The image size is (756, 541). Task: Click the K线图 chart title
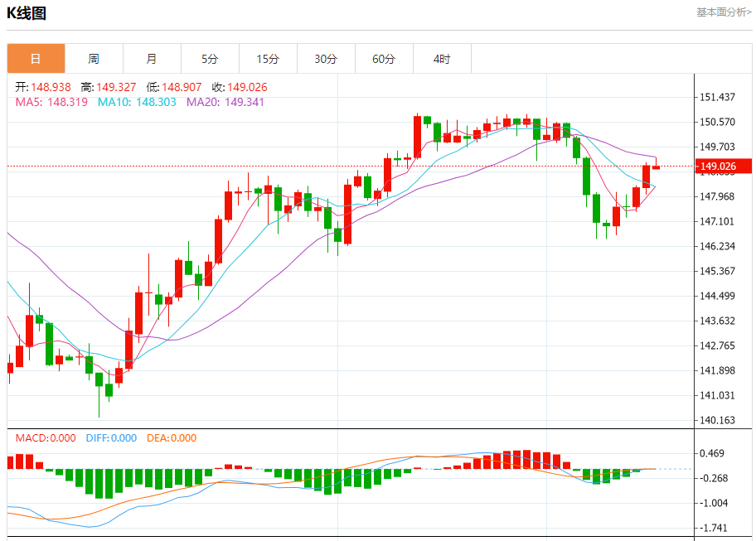tap(27, 13)
